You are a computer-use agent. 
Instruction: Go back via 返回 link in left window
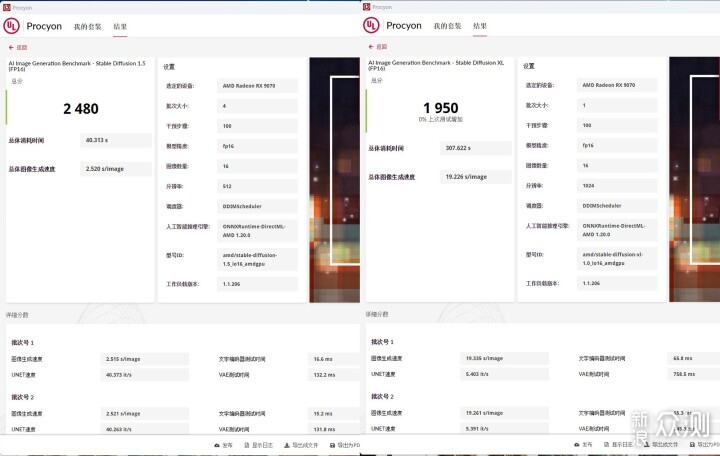(x=18, y=47)
